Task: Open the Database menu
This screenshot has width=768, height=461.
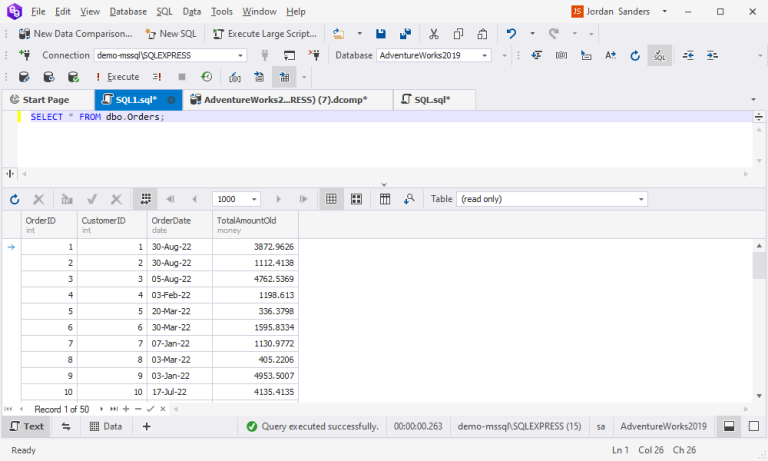Action: 127,11
